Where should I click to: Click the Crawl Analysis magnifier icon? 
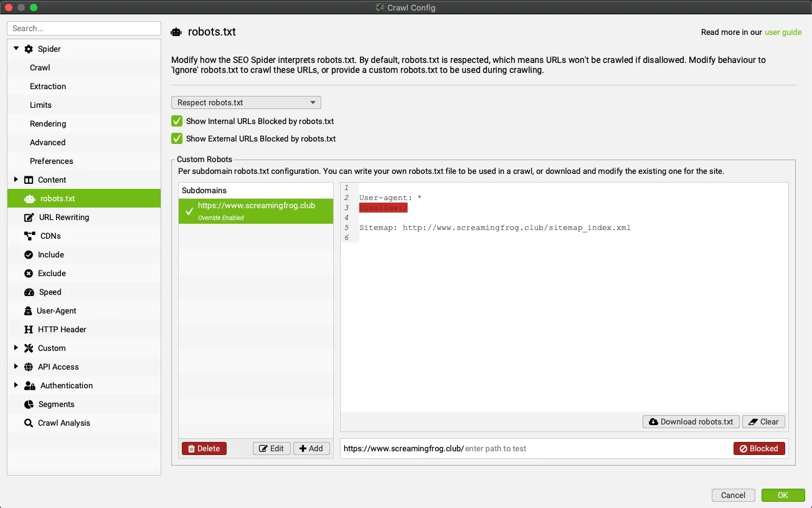tap(29, 423)
